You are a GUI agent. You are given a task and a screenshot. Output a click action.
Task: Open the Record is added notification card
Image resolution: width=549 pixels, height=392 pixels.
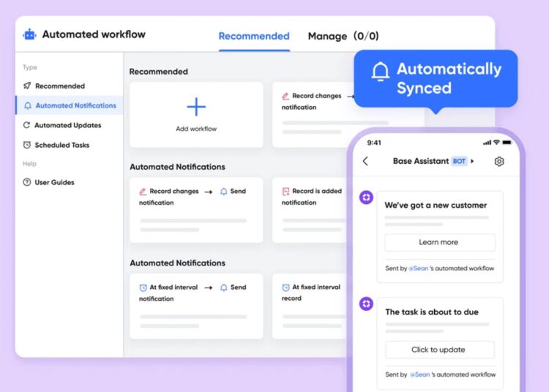pos(310,210)
